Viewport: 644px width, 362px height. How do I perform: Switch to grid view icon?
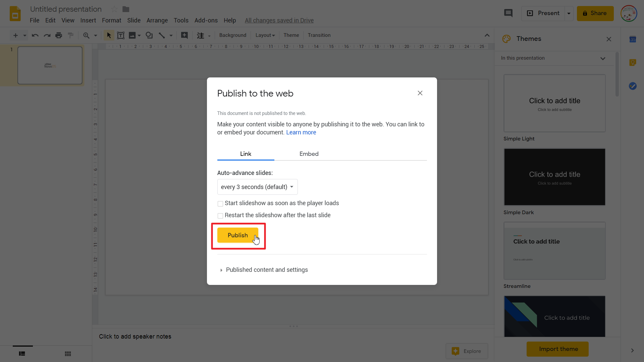pyautogui.click(x=68, y=354)
